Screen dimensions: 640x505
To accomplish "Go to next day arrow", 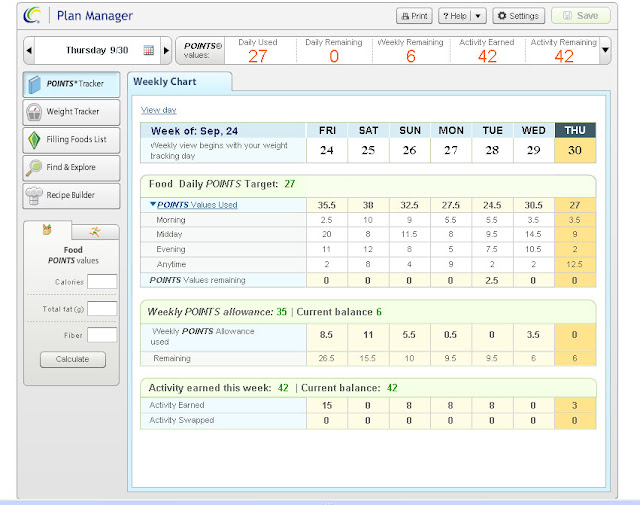I will tap(166, 51).
